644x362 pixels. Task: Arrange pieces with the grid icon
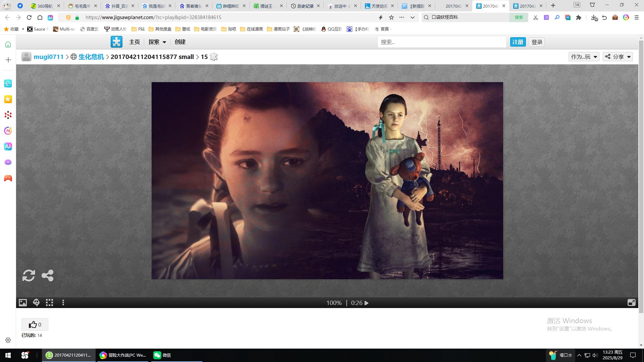50,303
